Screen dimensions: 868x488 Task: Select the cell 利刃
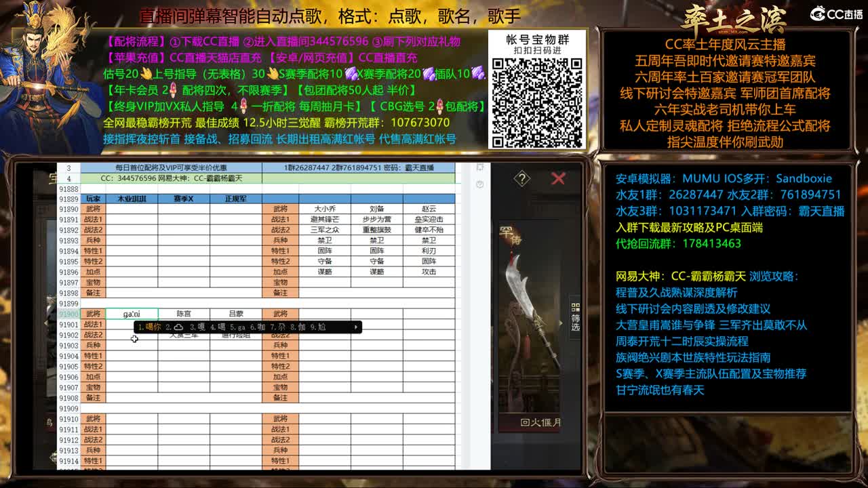click(x=429, y=251)
